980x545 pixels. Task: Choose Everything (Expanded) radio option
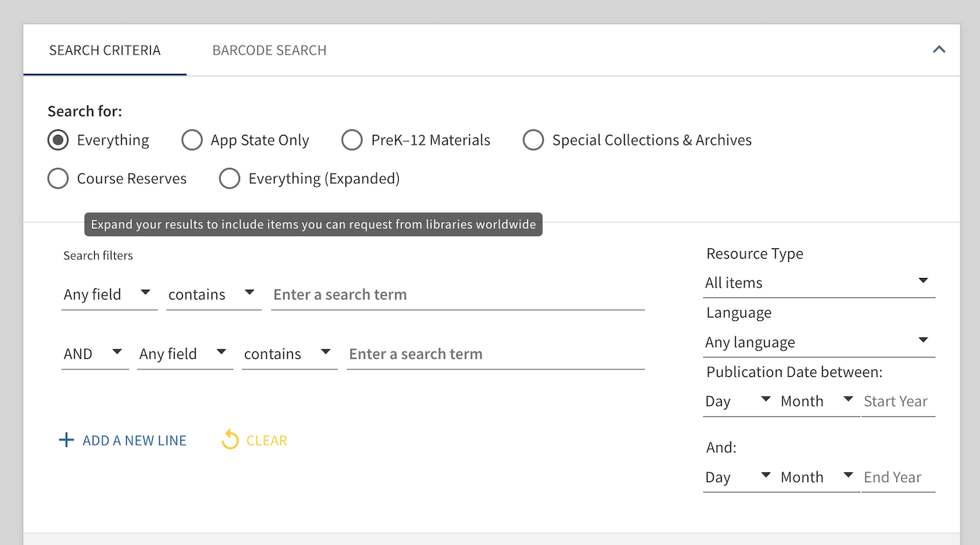click(x=229, y=179)
